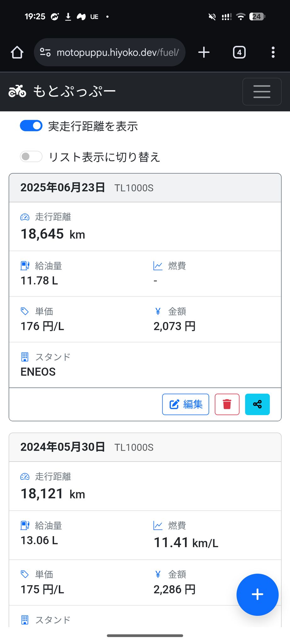Tap the もとぷっぷー site title link
The image size is (290, 644).
(74, 92)
